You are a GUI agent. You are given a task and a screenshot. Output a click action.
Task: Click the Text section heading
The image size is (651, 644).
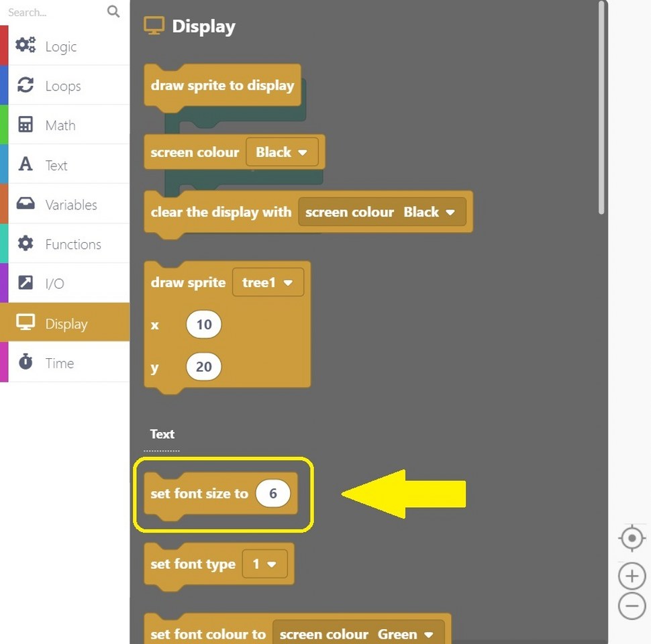point(162,434)
